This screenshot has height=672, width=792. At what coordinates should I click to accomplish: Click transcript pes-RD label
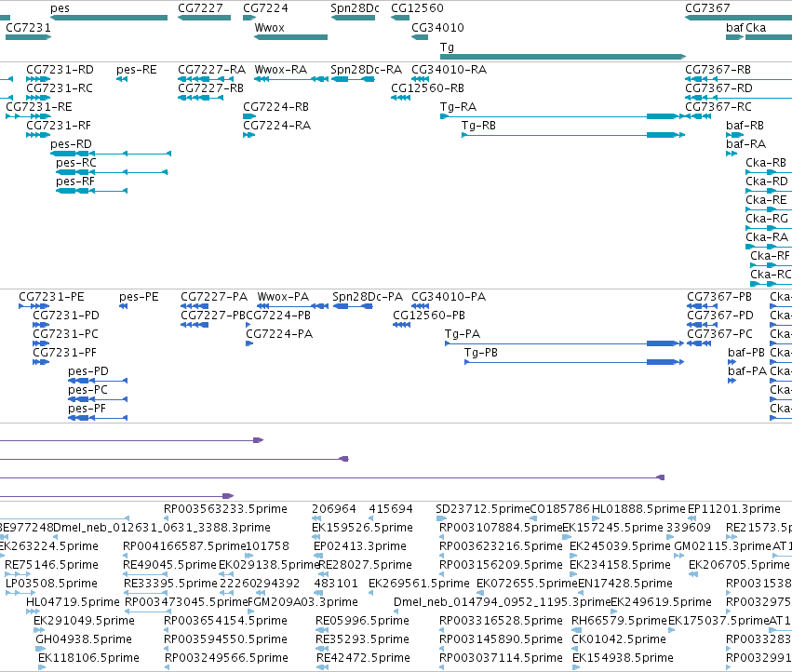click(72, 144)
